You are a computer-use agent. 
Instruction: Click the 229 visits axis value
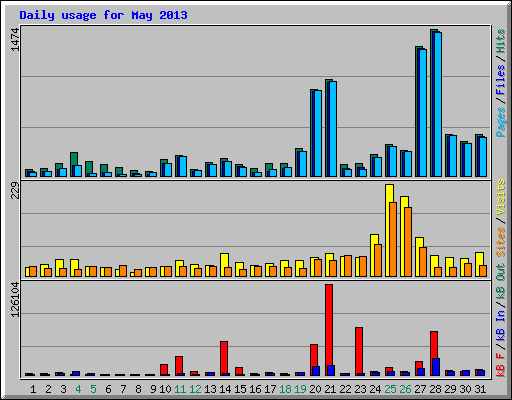(x=15, y=191)
